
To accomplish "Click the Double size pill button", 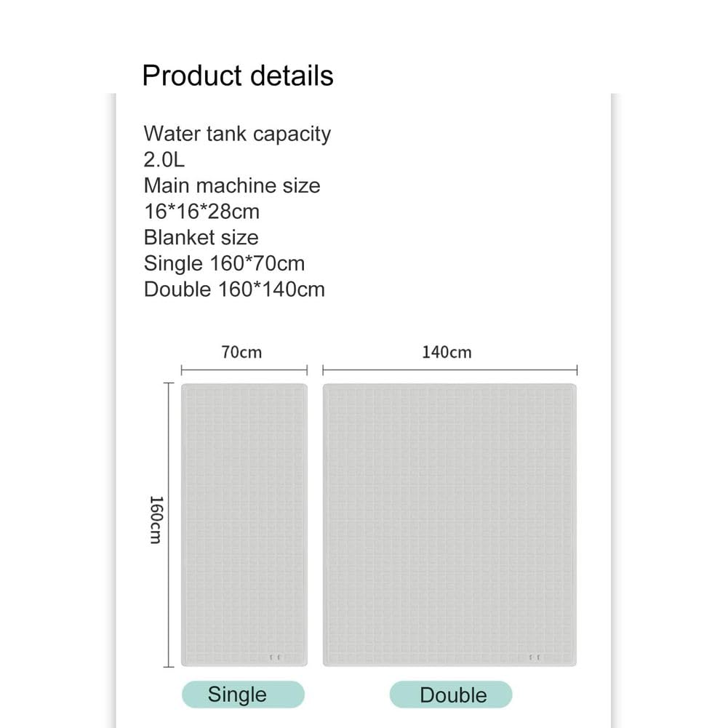I will point(451,695).
